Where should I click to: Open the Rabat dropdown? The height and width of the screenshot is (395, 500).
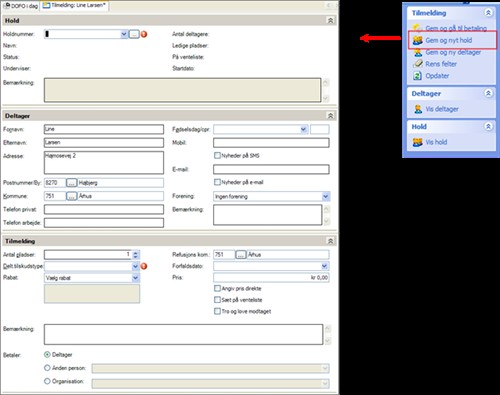[x=135, y=278]
